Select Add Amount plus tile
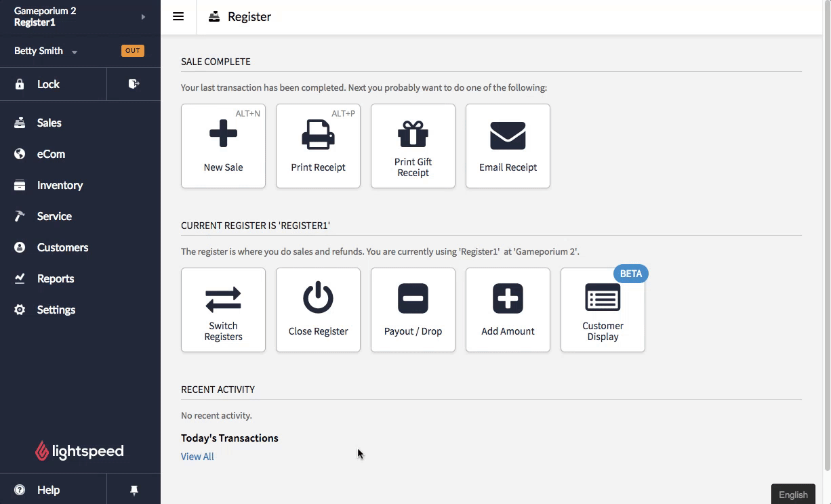Image resolution: width=831 pixels, height=504 pixels. click(x=508, y=310)
